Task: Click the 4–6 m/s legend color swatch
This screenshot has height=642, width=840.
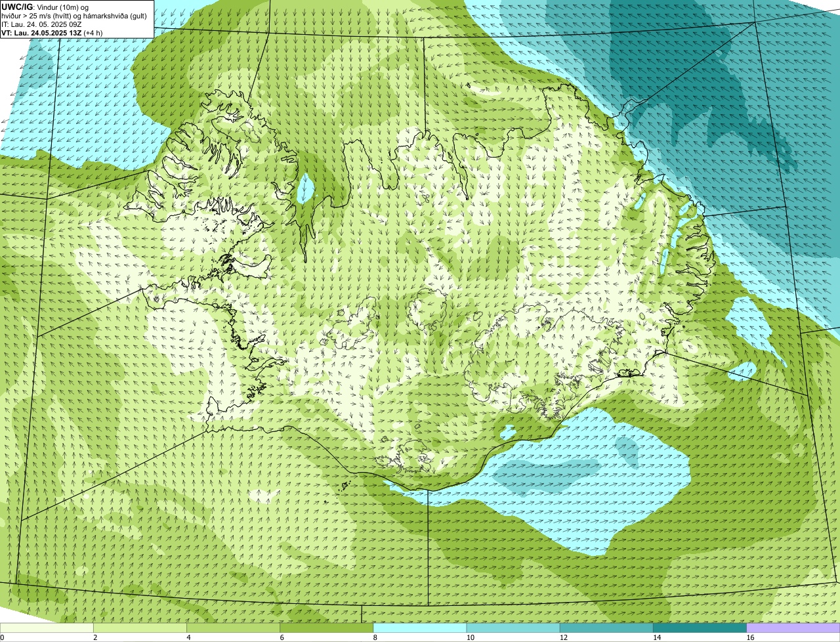Action: (233, 628)
